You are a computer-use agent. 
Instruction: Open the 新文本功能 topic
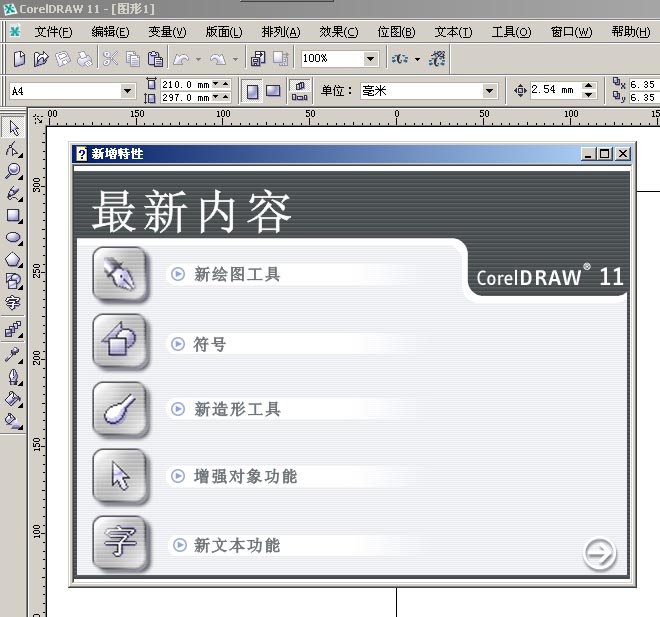237,545
